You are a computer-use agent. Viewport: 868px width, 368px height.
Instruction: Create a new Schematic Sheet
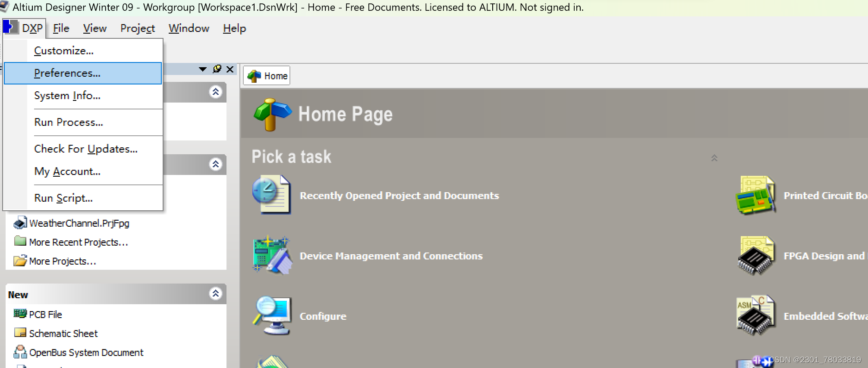coord(63,334)
